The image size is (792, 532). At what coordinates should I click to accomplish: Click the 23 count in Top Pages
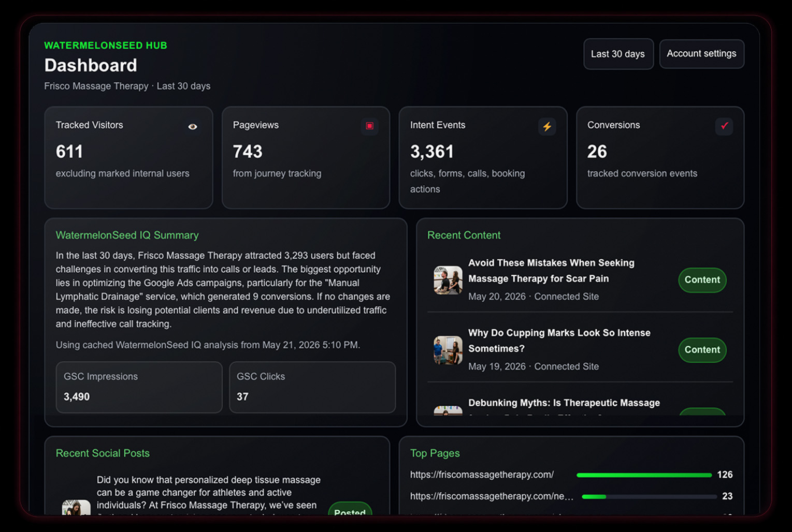727,496
